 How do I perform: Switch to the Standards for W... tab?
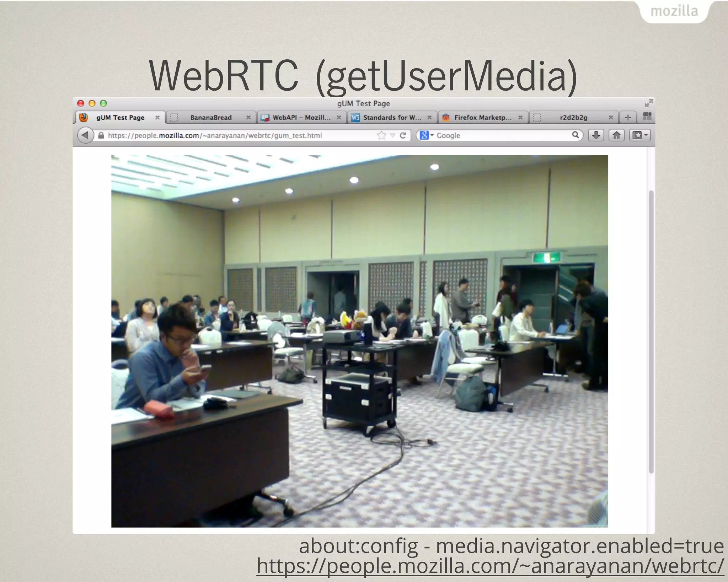tap(392, 118)
